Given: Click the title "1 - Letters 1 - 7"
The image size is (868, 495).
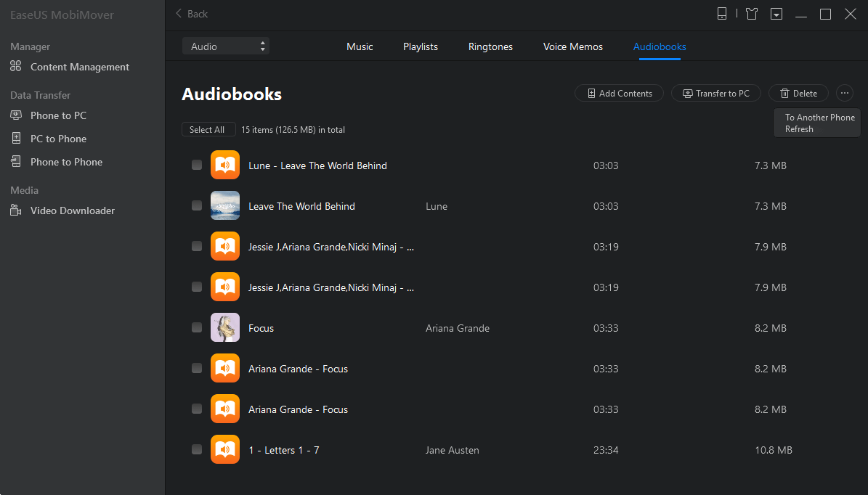Looking at the screenshot, I should pos(284,450).
